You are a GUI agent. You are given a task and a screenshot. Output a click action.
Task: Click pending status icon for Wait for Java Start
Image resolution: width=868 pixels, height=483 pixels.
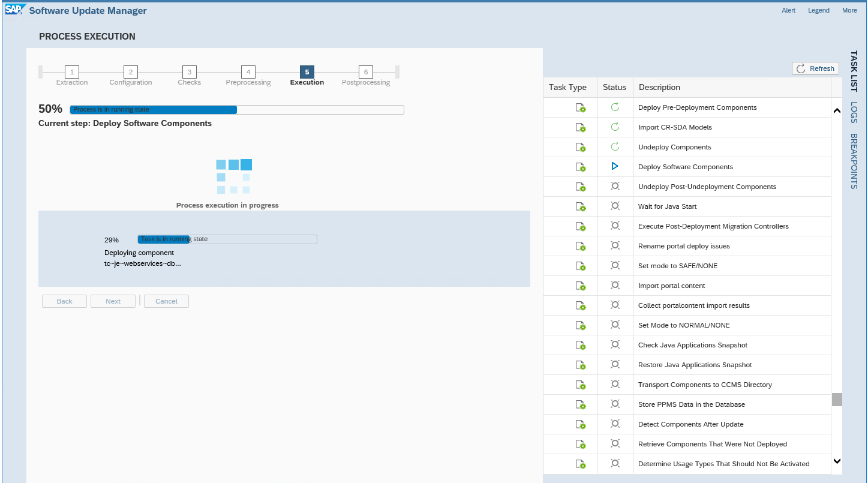click(x=615, y=206)
